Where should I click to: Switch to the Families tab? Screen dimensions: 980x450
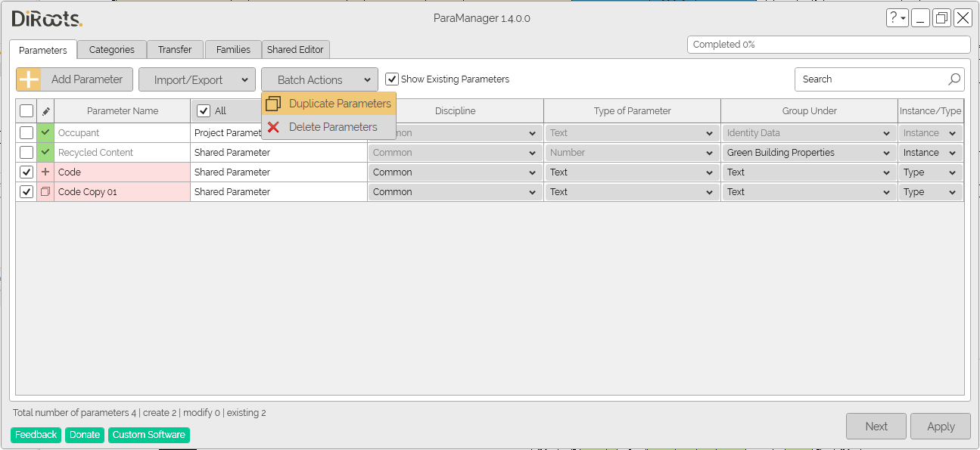click(x=233, y=49)
